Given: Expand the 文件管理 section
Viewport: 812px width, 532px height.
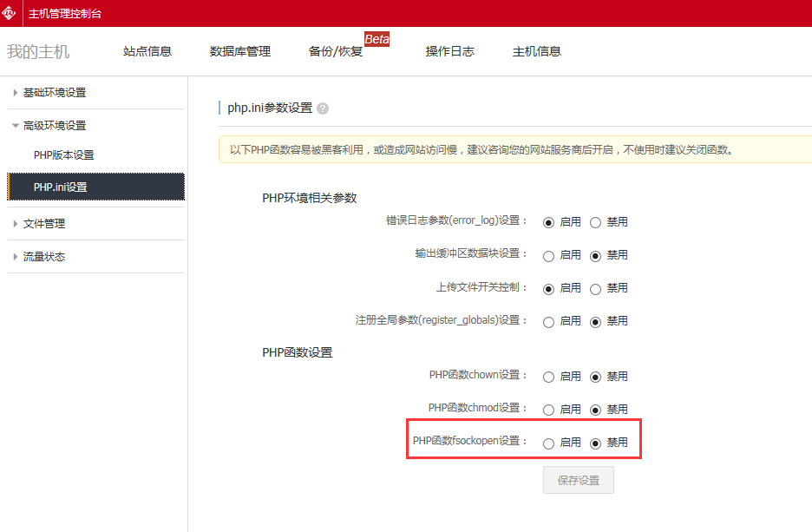Looking at the screenshot, I should click(43, 224).
